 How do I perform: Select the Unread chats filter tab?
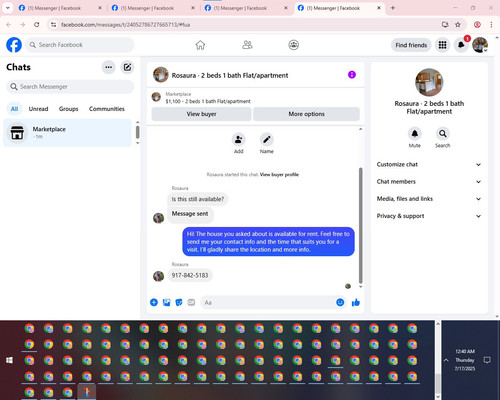38,109
